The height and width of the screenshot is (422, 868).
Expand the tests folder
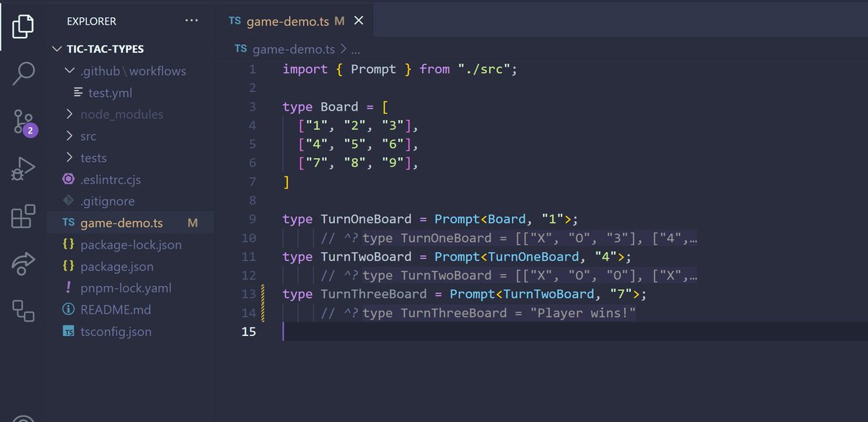tap(69, 158)
